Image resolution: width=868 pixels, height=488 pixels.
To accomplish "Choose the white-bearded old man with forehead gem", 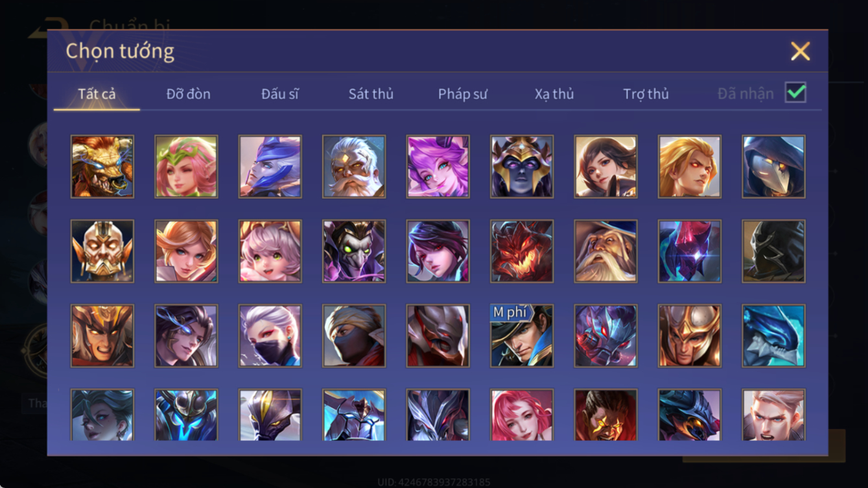I will [x=354, y=167].
